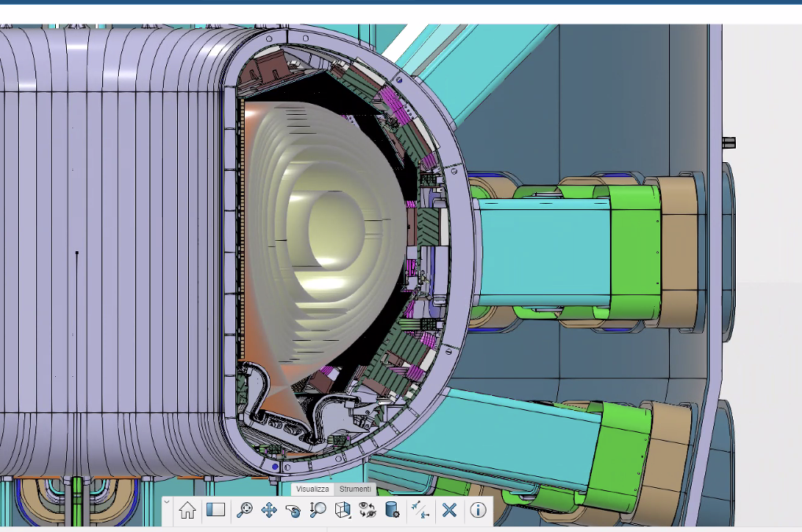This screenshot has width=802, height=532.
Task: Switch to the Visualizza tab
Action: point(312,490)
